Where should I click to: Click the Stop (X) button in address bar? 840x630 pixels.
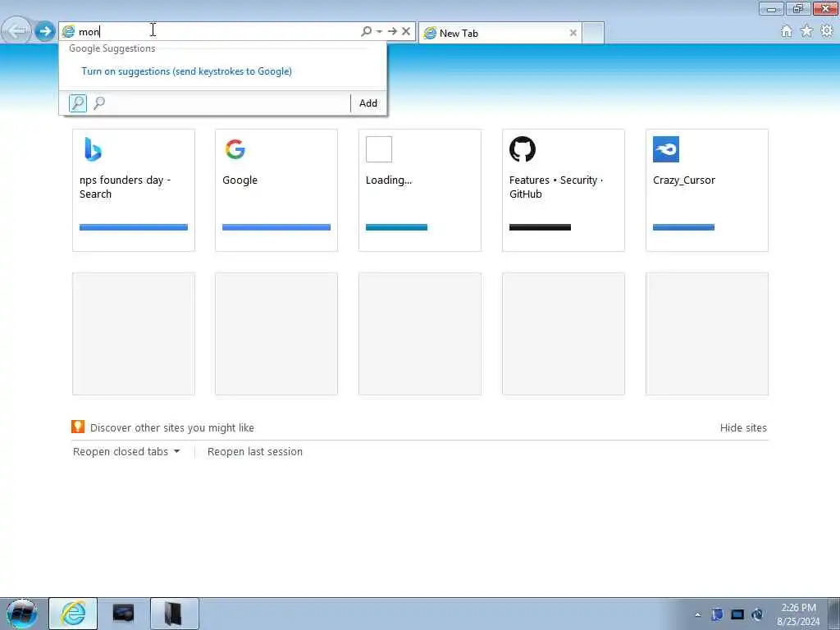406,32
